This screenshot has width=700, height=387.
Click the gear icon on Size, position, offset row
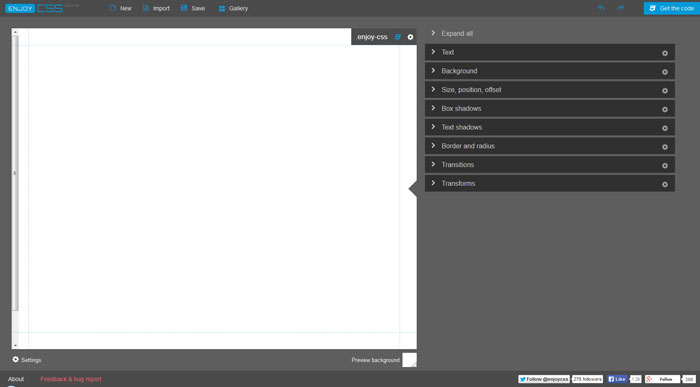coord(665,91)
